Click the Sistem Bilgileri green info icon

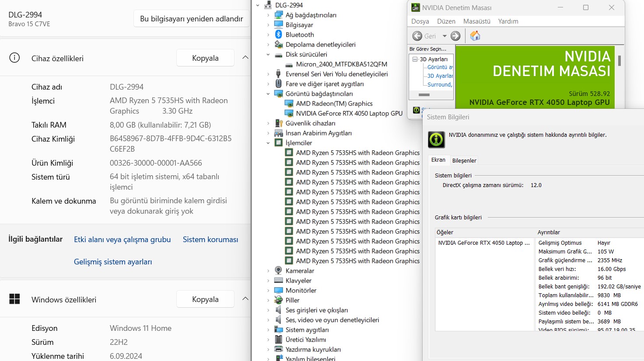[x=436, y=139]
